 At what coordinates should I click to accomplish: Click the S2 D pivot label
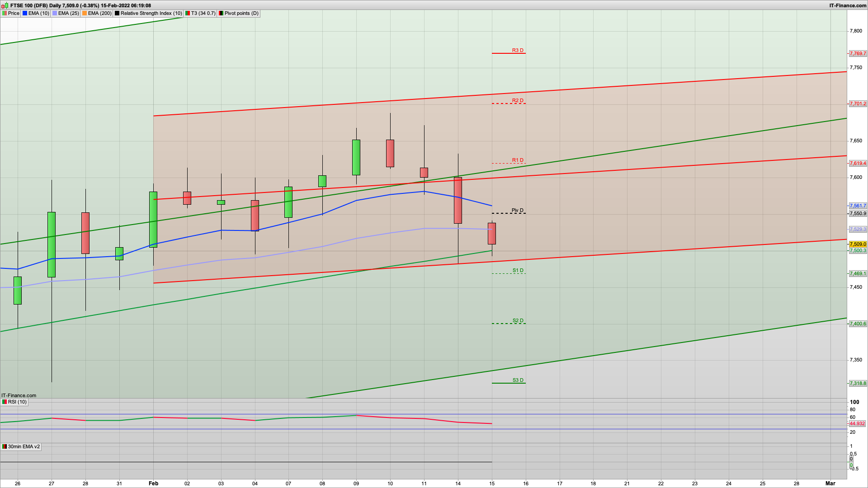[518, 320]
